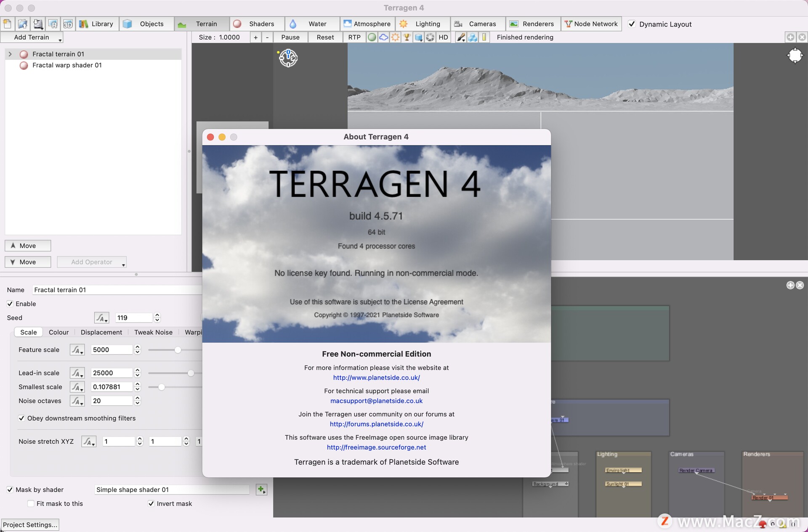Click the plus icon in node network panel

(790, 285)
